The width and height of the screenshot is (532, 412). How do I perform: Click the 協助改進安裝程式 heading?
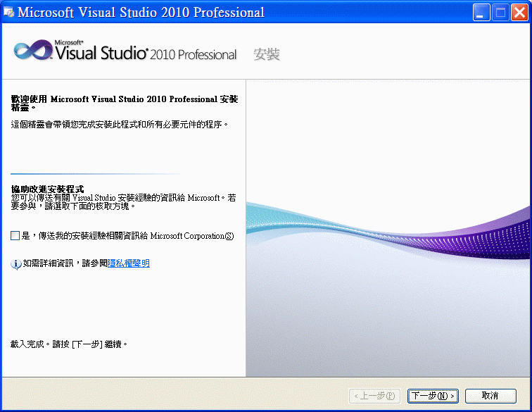click(47, 189)
